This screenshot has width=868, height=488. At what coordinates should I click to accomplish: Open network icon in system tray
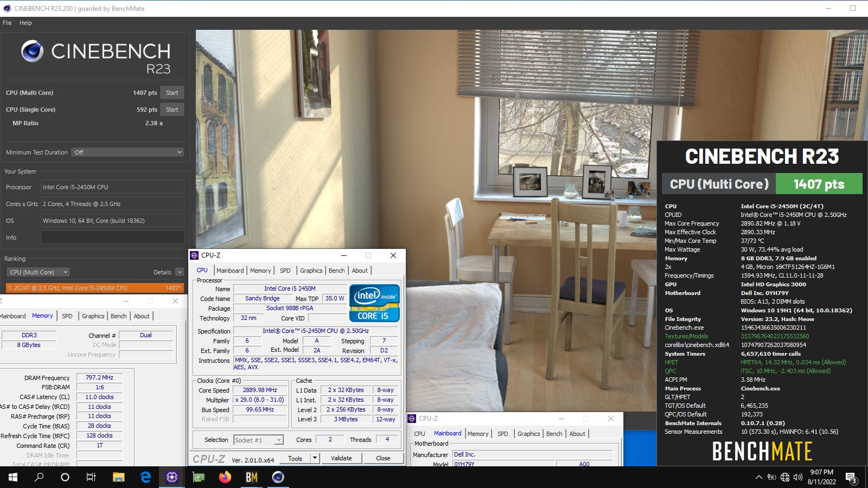(785, 477)
